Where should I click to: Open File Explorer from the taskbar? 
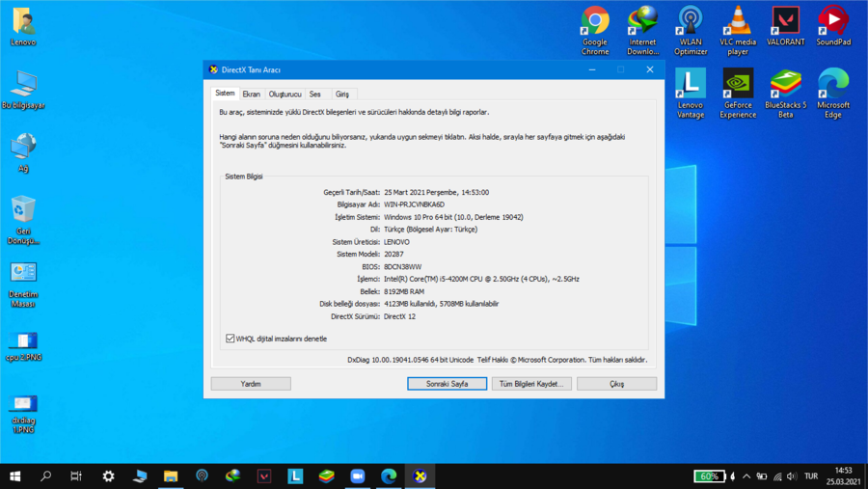point(171,476)
